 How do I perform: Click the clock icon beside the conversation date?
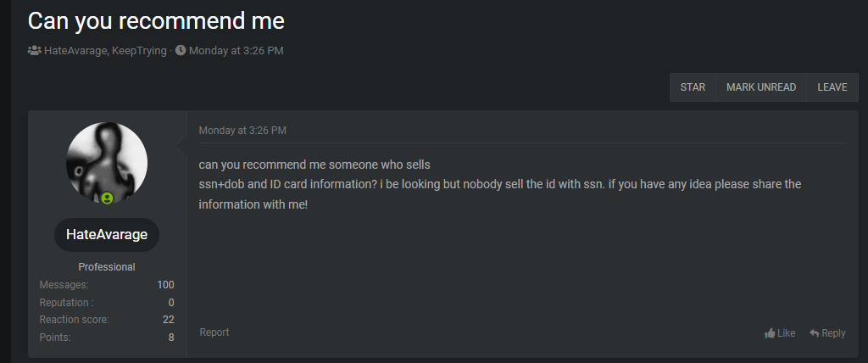(x=181, y=51)
